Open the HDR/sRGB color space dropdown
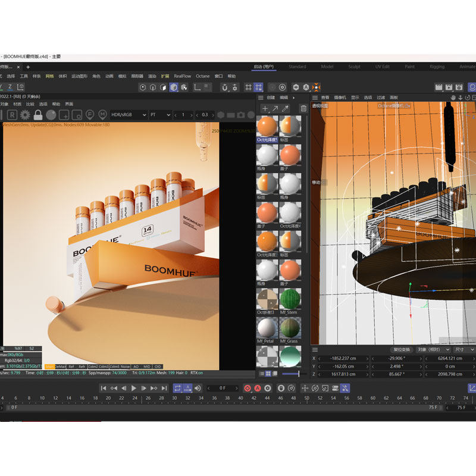This screenshot has height=476, width=476. [129, 115]
